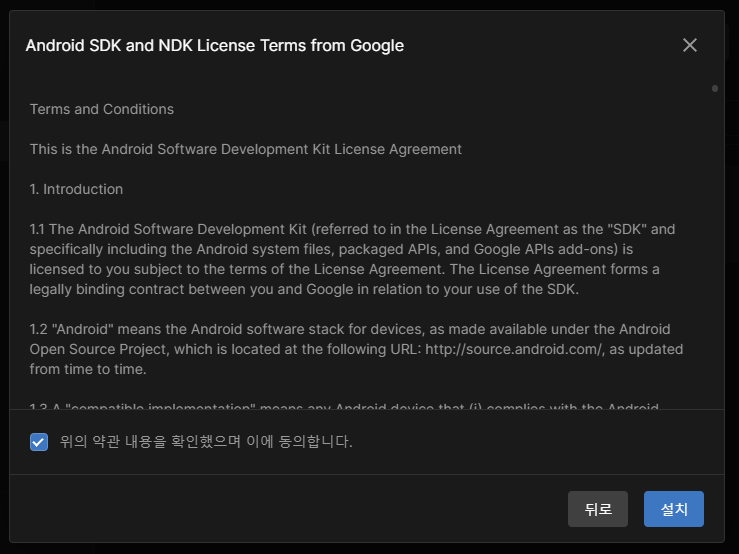739x554 pixels.
Task: Close the license terms dialog with X
Action: click(x=690, y=45)
